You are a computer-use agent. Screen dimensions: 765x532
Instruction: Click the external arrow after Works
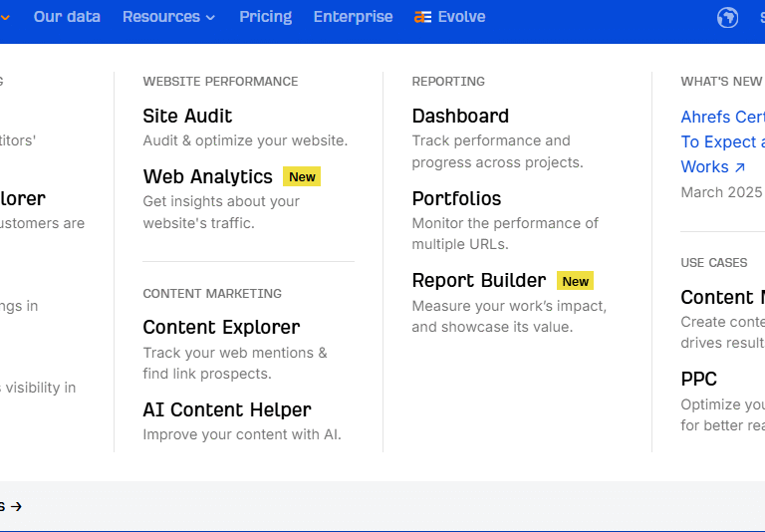[x=740, y=167]
